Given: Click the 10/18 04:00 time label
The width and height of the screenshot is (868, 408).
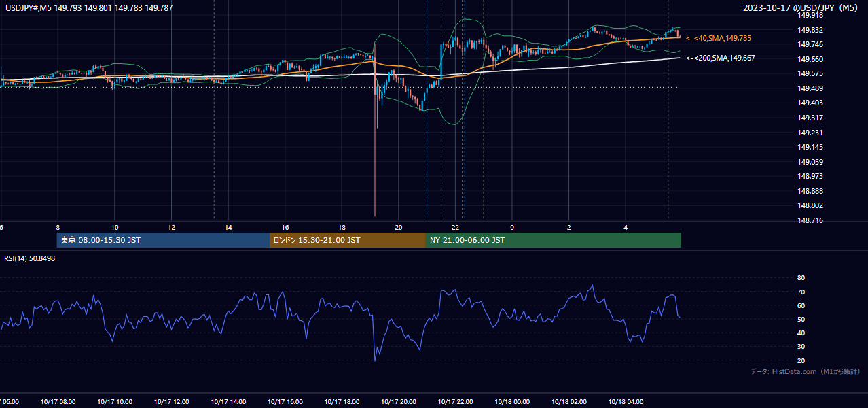Looking at the screenshot, I should [x=626, y=401].
